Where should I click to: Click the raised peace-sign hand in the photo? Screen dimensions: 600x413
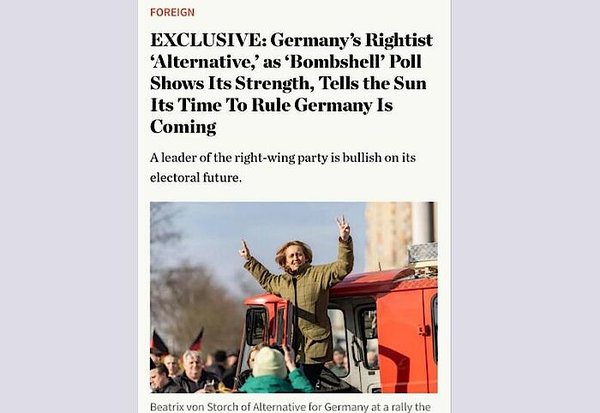point(343,228)
